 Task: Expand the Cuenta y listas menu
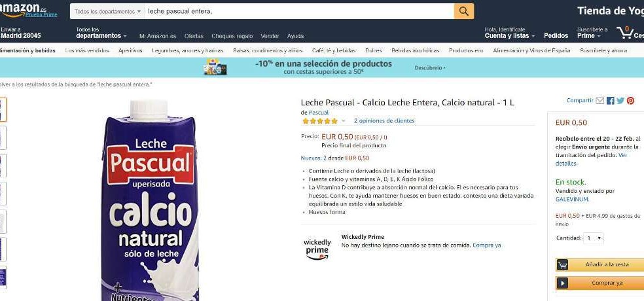pos(510,33)
